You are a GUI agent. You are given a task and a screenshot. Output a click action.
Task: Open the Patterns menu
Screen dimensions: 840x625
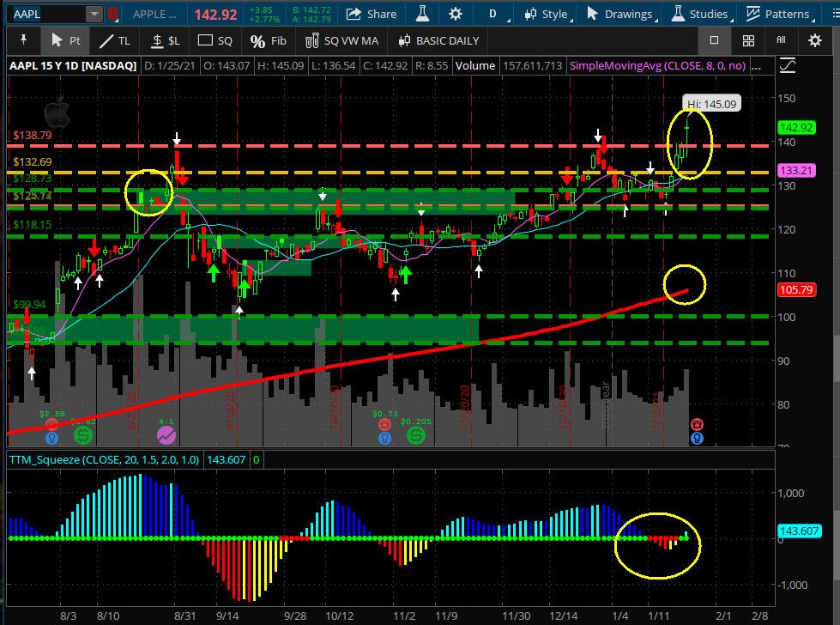pos(780,14)
